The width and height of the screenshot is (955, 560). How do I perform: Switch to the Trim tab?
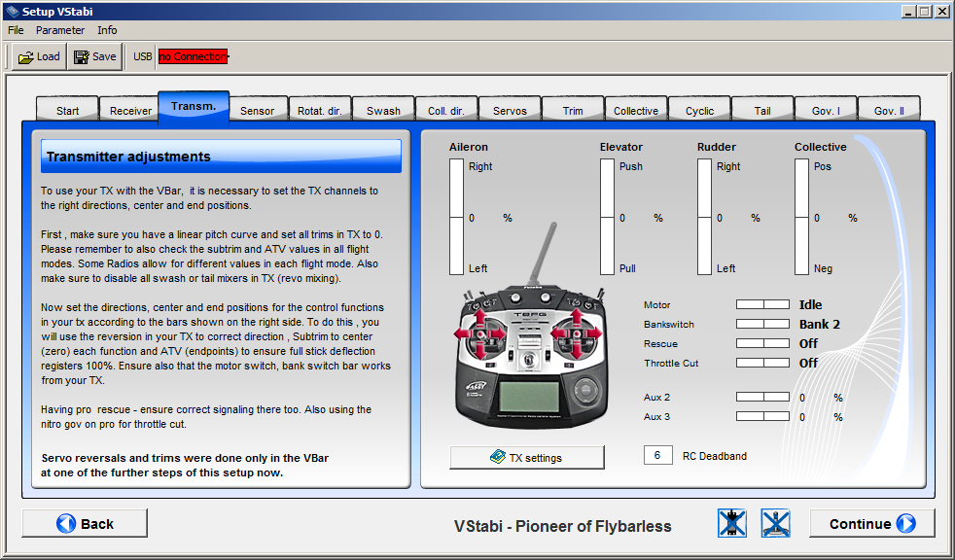[x=573, y=110]
